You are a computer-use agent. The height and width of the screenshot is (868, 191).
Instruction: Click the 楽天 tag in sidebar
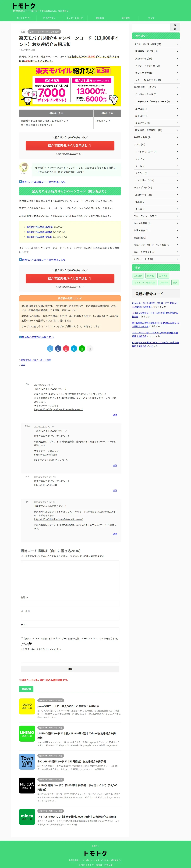[176, 282]
